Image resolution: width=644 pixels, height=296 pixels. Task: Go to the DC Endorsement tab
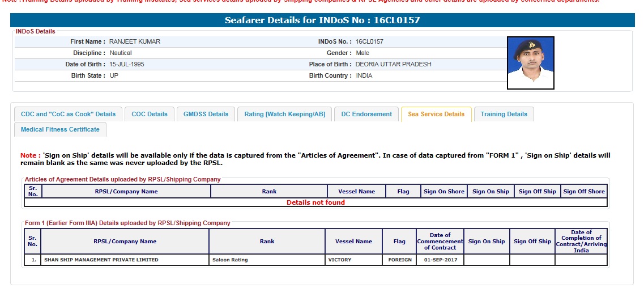tap(366, 114)
